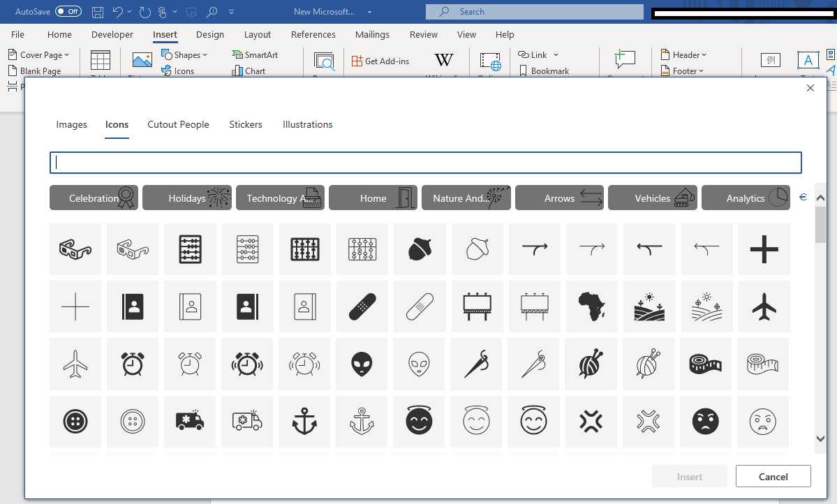The height and width of the screenshot is (504, 837).
Task: Click the Chart button in ribbon
Action: tap(249, 71)
